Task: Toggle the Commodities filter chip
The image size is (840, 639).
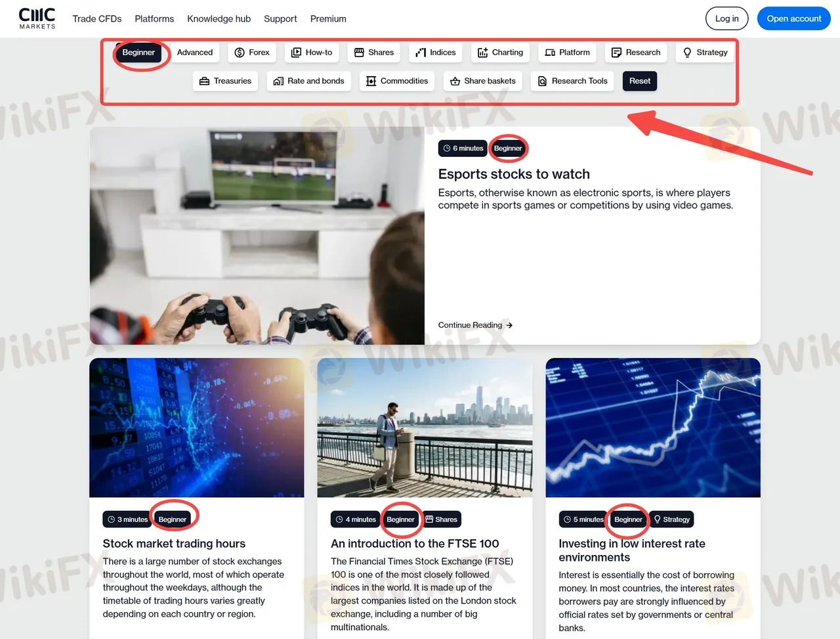Action: (396, 81)
